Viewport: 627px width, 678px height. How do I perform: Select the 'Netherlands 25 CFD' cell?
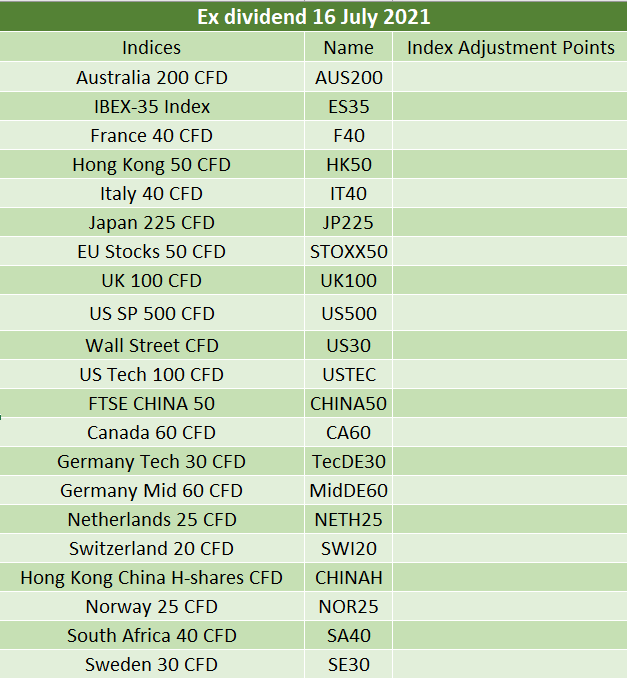point(152,519)
